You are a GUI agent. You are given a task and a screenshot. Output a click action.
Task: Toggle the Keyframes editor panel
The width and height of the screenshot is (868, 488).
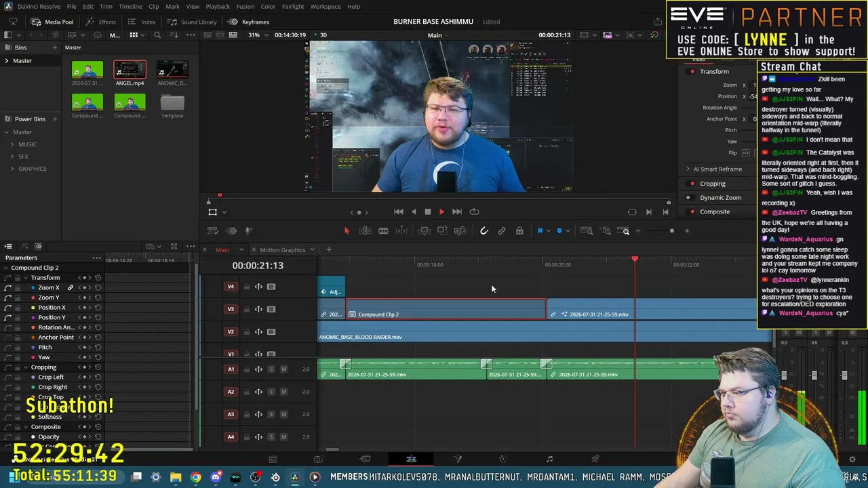tap(249, 22)
